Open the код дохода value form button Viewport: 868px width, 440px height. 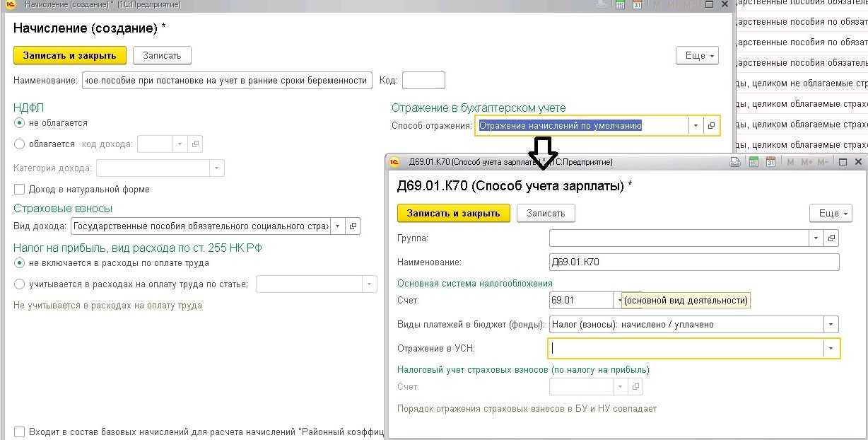point(195,144)
